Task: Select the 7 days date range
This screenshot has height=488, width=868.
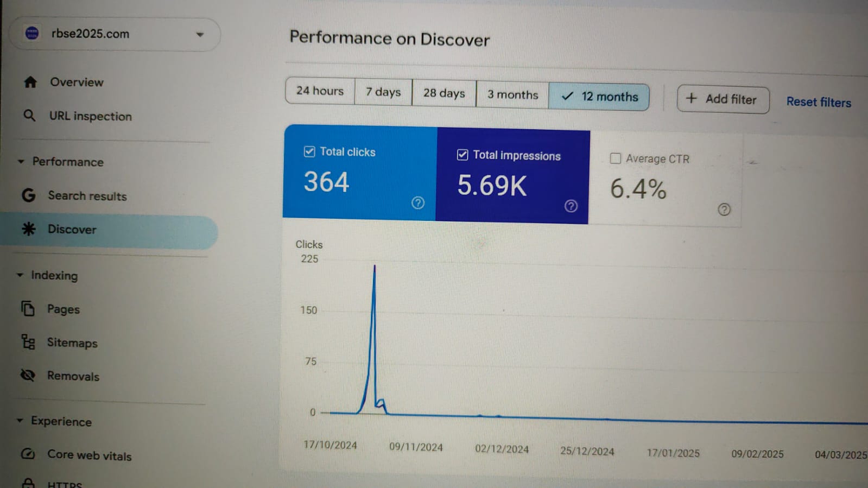Action: click(x=383, y=92)
